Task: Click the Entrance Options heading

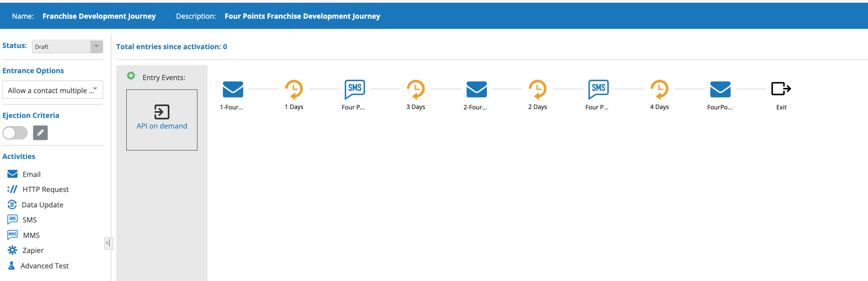Action: tap(33, 71)
